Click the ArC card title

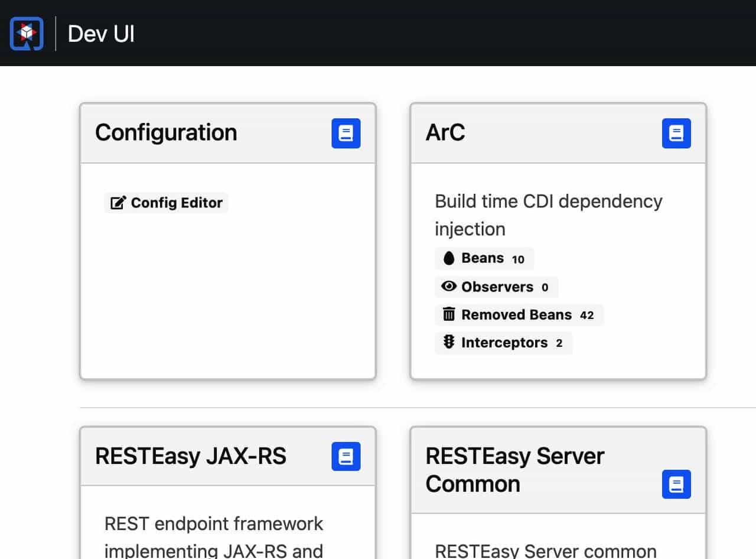click(445, 132)
